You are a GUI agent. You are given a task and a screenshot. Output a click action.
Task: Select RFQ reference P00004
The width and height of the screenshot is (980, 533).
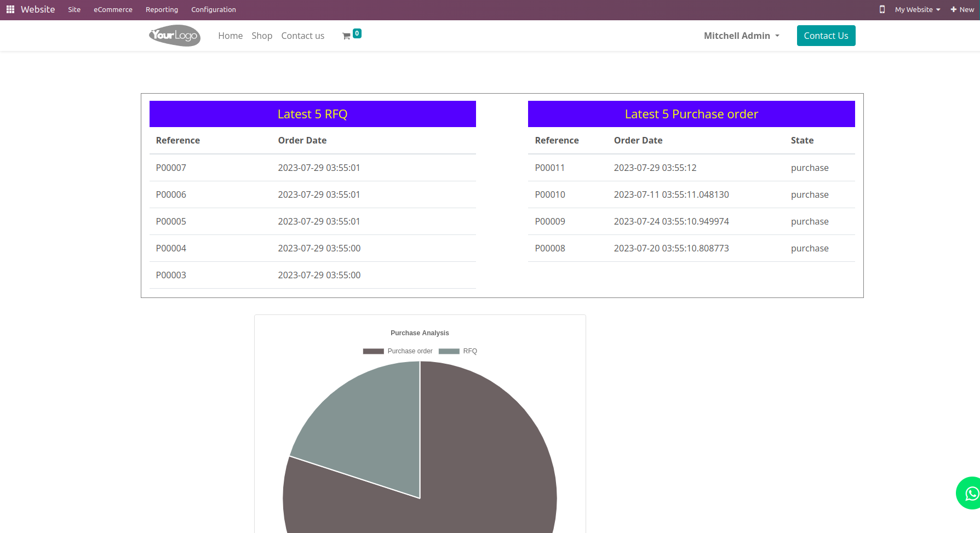click(171, 248)
